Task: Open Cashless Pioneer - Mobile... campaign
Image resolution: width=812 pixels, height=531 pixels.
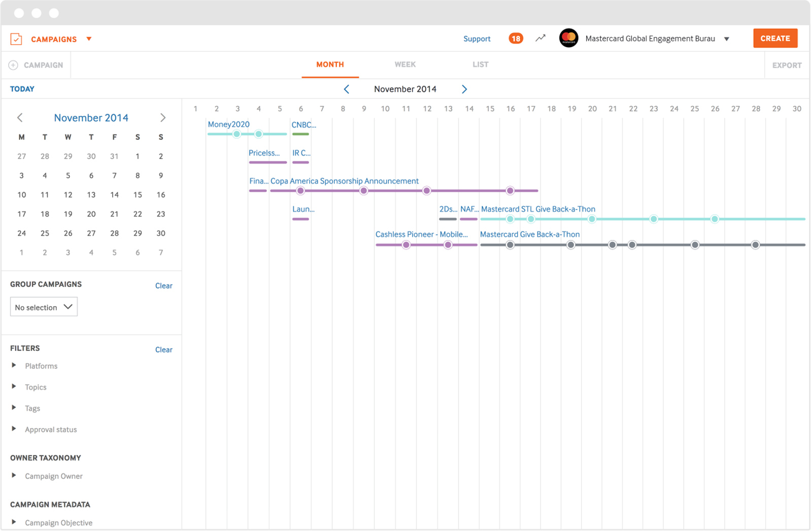Action: pyautogui.click(x=422, y=234)
